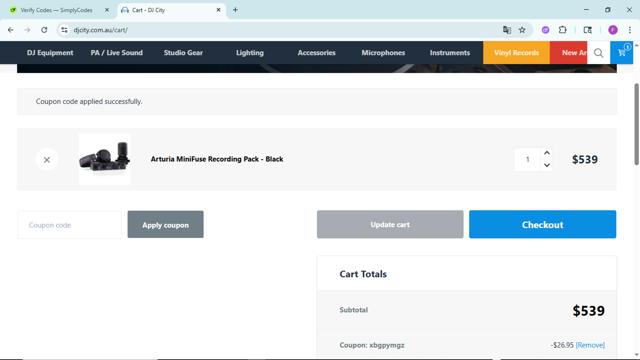
Task: Click the 'Coupon: xbgpymgz' label
Action: pyautogui.click(x=372, y=345)
